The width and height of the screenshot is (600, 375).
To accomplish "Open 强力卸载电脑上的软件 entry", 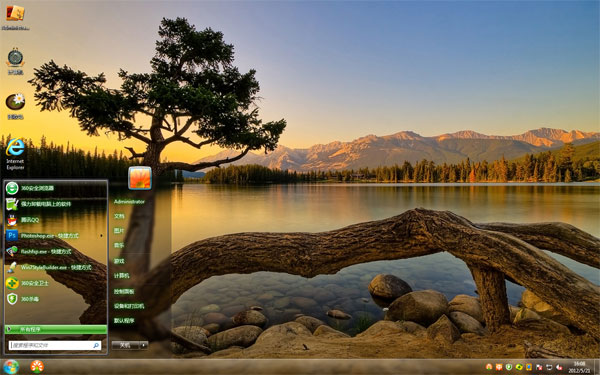I will tap(55, 204).
